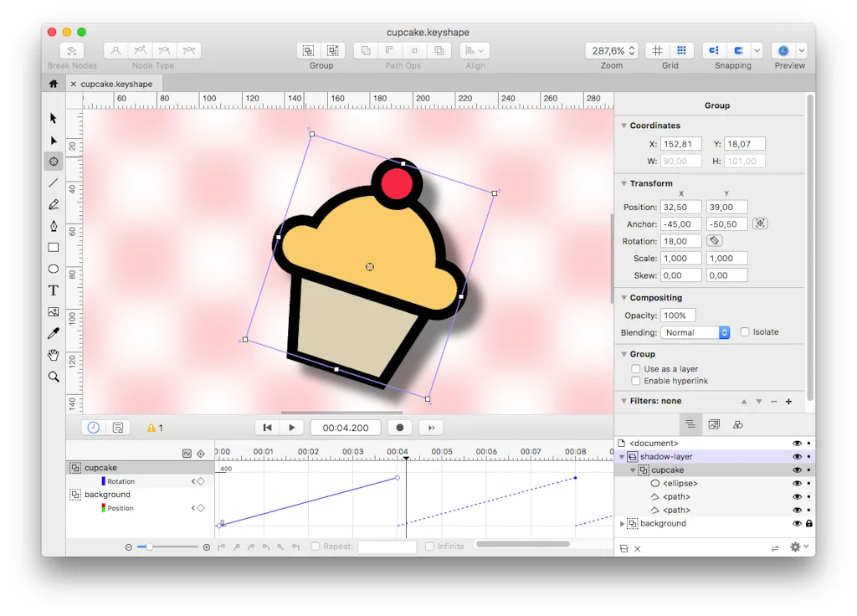Click the Record keyframes button

(x=400, y=427)
